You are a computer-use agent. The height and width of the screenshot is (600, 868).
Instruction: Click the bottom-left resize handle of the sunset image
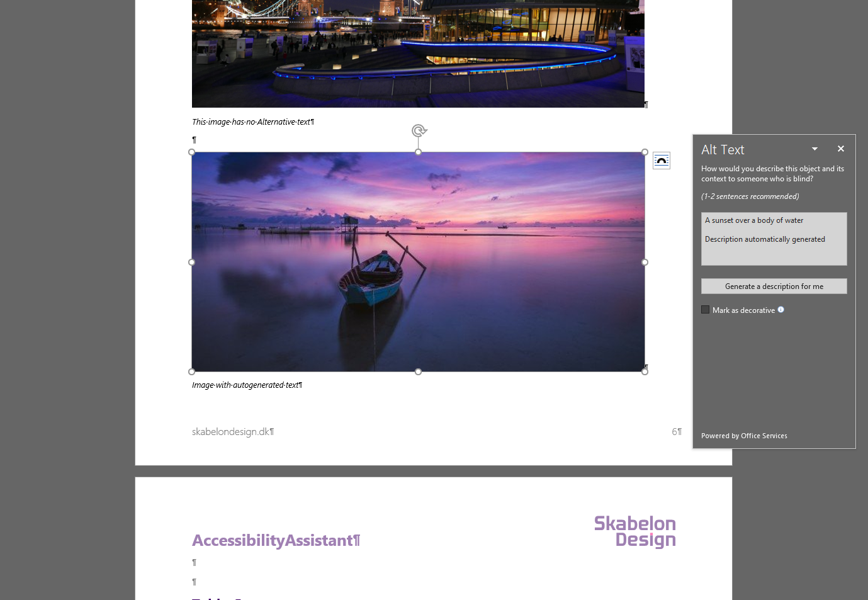coord(192,371)
